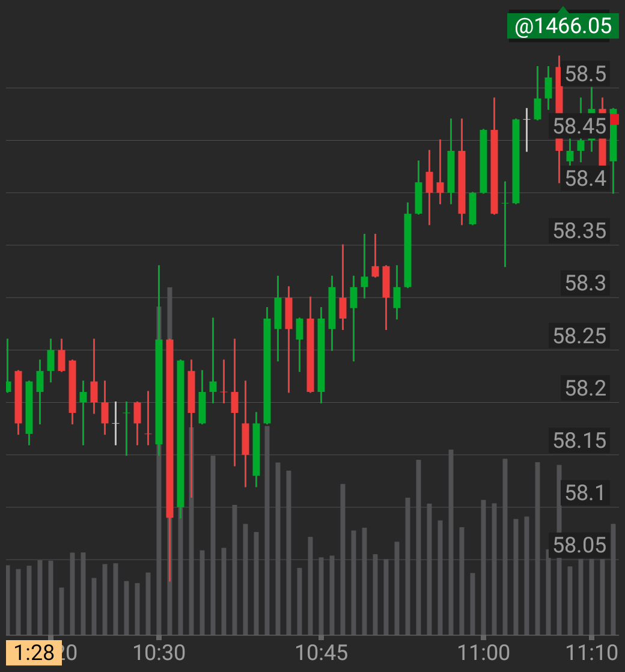This screenshot has width=625, height=672.
Task: Click the 58.25 price axis label
Action: click(x=579, y=336)
